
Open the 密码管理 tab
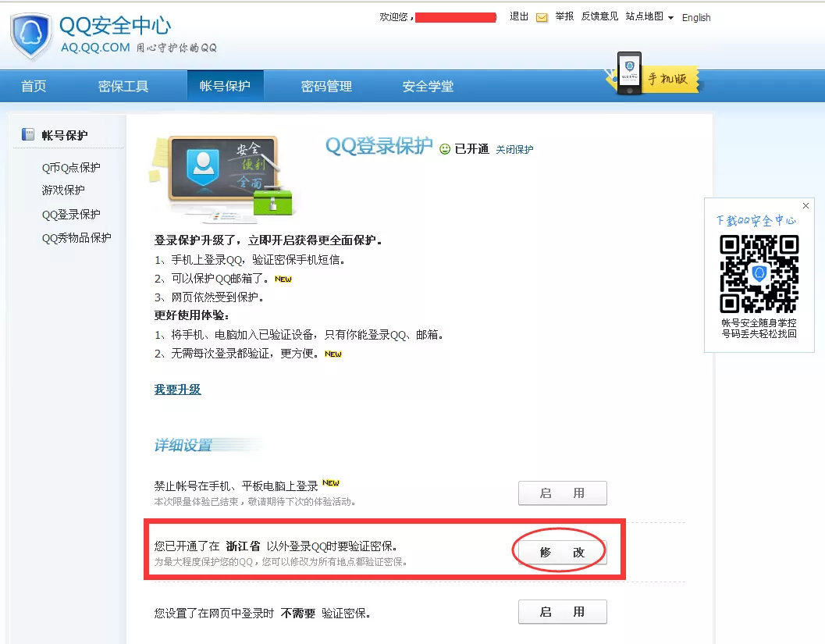coord(326,86)
